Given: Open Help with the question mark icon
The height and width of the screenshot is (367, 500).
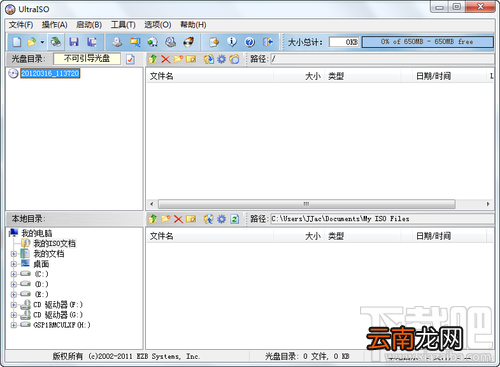Looking at the screenshot, I should [250, 42].
